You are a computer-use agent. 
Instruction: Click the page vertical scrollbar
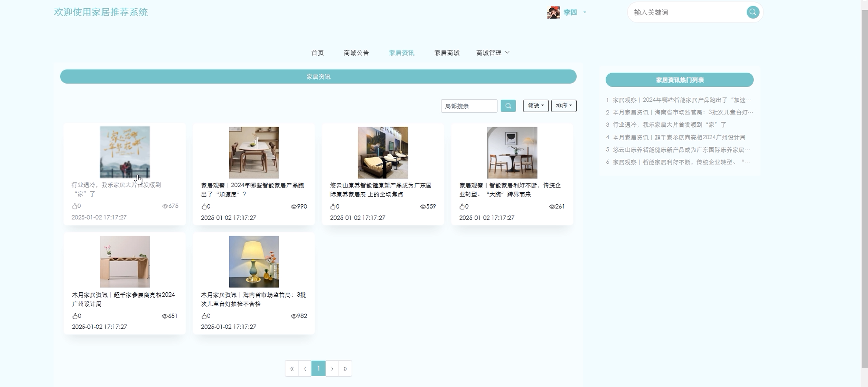click(x=865, y=188)
